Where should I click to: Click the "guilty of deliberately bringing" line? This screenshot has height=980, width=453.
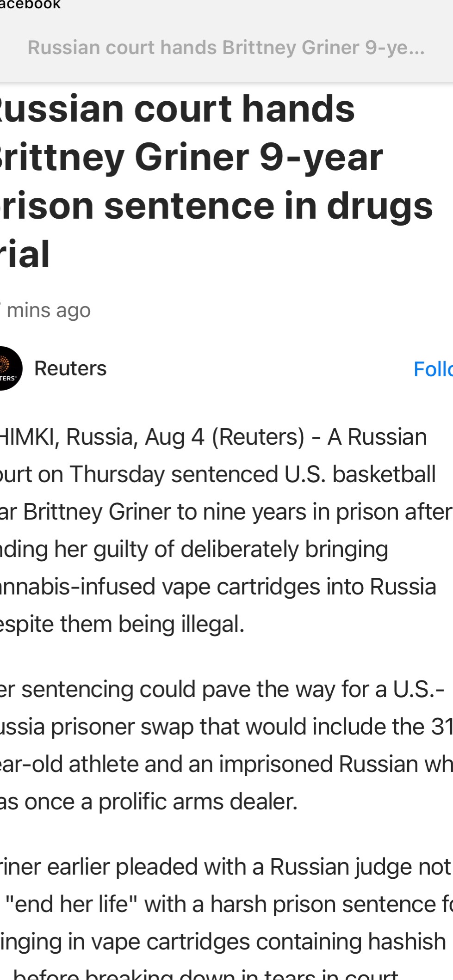pyautogui.click(x=194, y=549)
